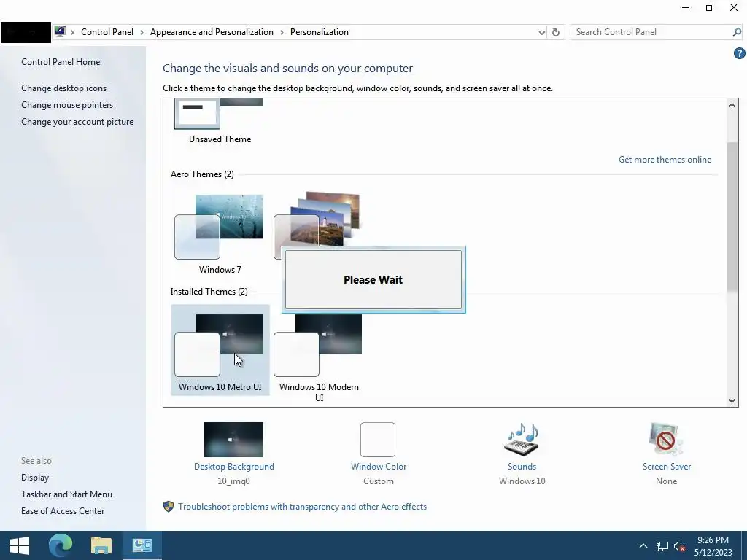Minimize the Personalization window
Screen dimensions: 747x560
[686, 7]
